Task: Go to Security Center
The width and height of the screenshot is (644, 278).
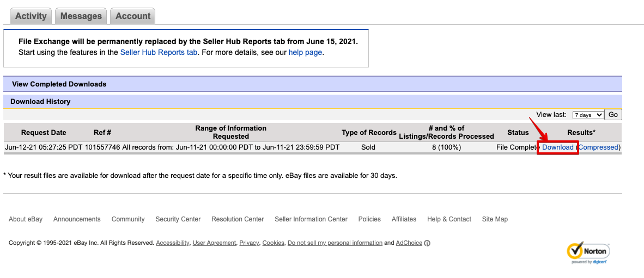Action: [x=178, y=219]
